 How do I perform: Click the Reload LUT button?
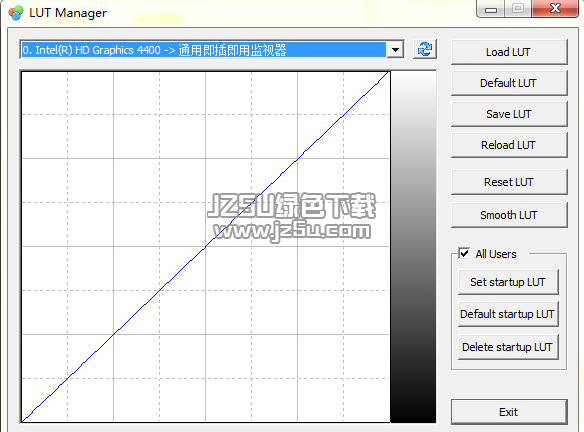(509, 145)
